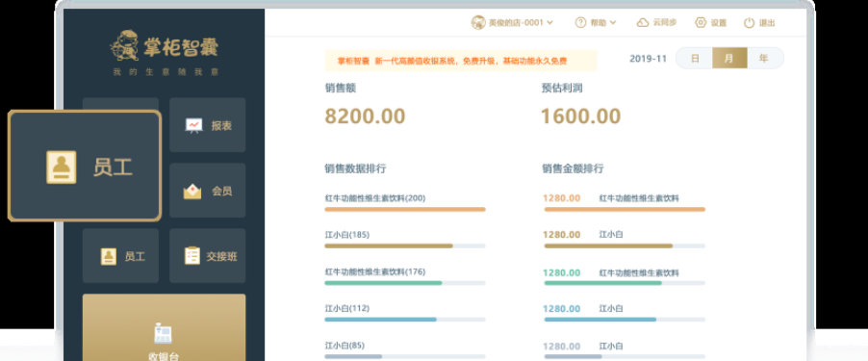Click the orange 掌柜智囊 promo banner
Screen dimensions: 868x361
461,61
